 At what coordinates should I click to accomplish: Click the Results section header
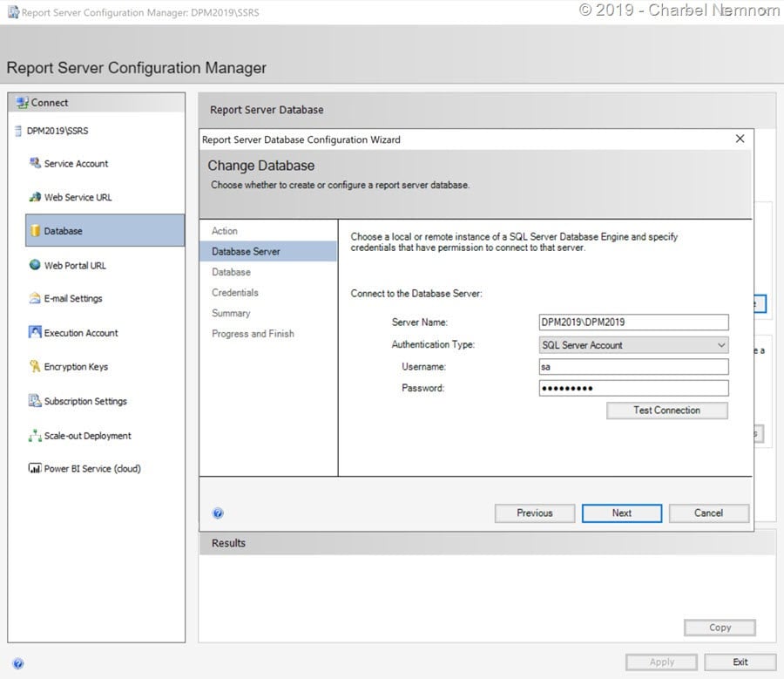228,543
